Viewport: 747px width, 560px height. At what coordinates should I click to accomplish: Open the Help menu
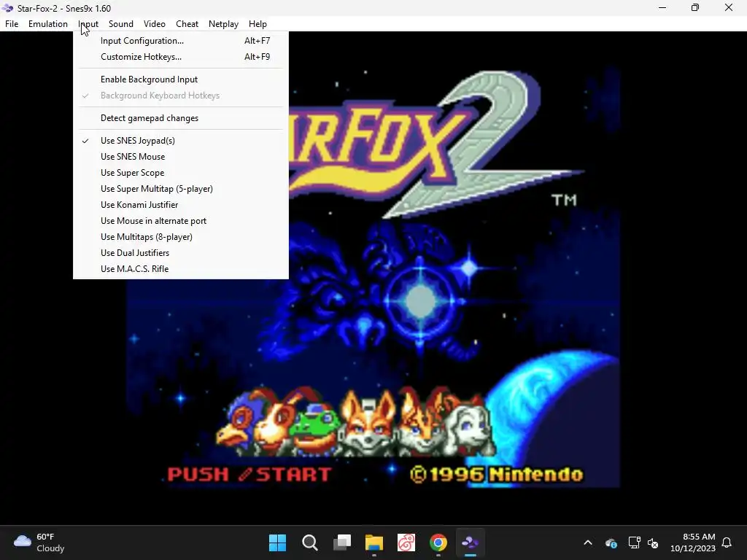(x=258, y=24)
